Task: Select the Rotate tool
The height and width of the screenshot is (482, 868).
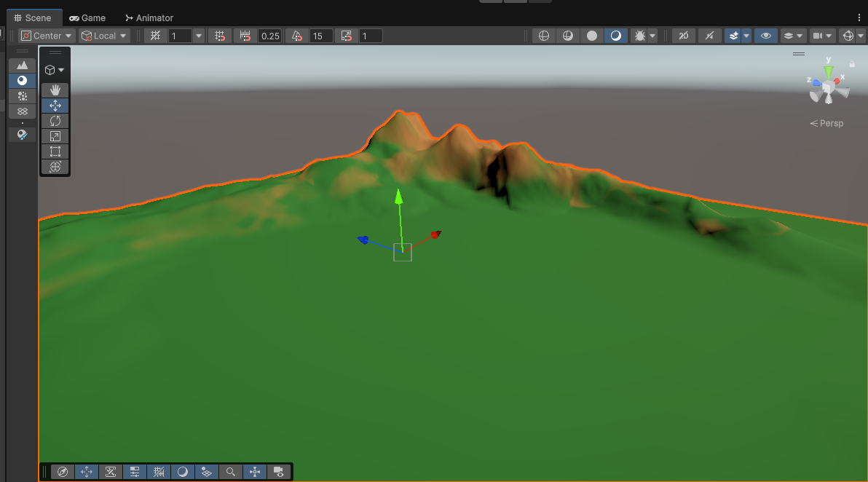Action: tap(55, 121)
